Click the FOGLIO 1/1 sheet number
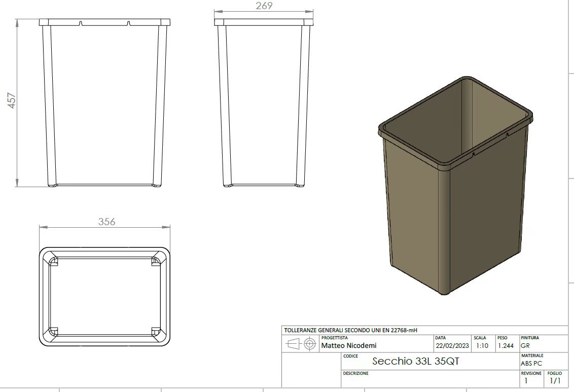 555,380
